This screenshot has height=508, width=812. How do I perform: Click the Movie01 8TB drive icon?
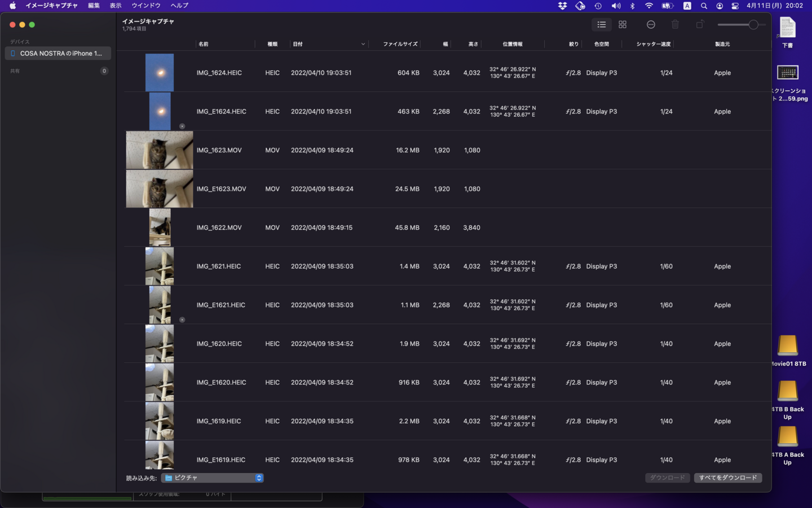pos(788,346)
